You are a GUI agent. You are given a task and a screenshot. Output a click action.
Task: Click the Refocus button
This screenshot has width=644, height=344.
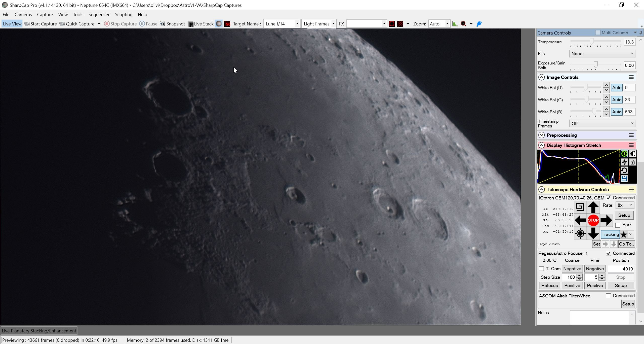pos(549,286)
